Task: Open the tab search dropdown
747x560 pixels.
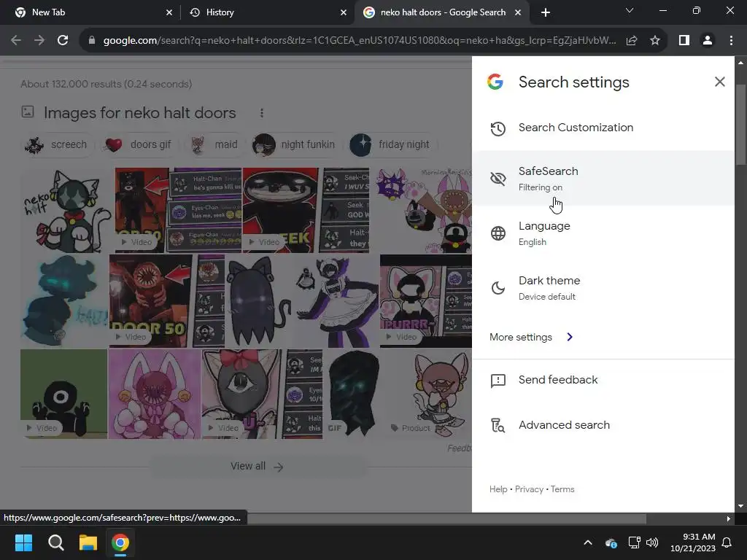Action: 630,10
